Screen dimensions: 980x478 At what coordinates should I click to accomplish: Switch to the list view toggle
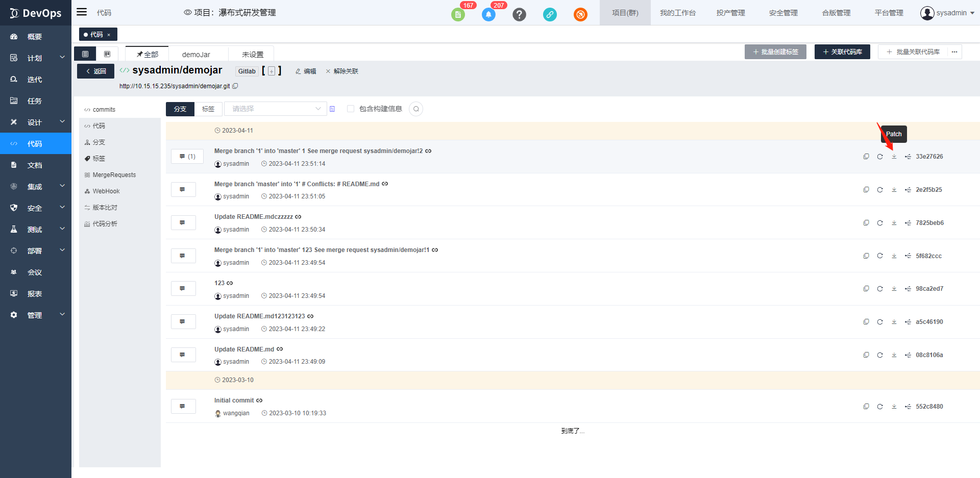(x=85, y=54)
